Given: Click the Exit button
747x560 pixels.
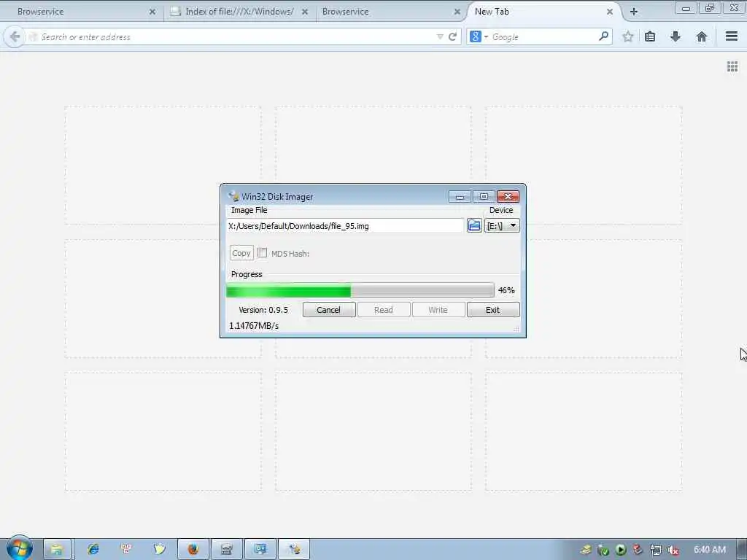Looking at the screenshot, I should (493, 309).
